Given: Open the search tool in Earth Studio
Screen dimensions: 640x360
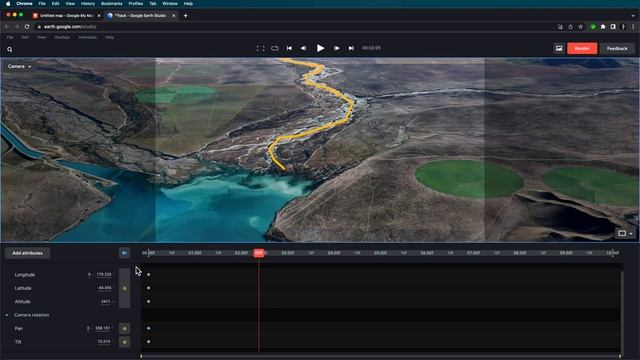Looking at the screenshot, I should point(9,49).
